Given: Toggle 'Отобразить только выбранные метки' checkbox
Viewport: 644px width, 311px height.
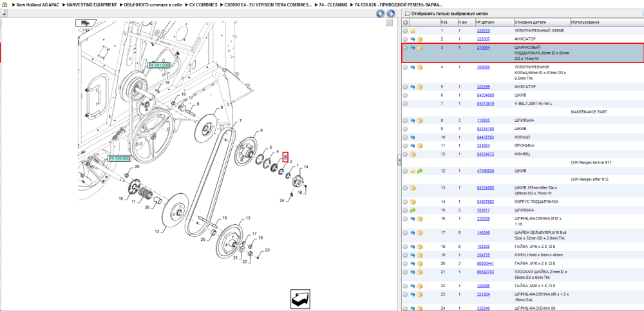Looking at the screenshot, I should pyautogui.click(x=407, y=14).
